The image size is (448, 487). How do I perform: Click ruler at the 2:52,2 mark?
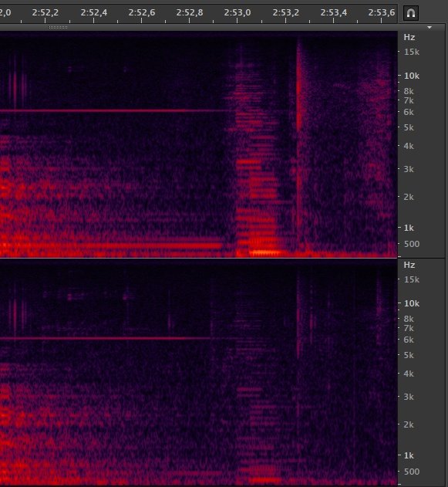pos(45,12)
